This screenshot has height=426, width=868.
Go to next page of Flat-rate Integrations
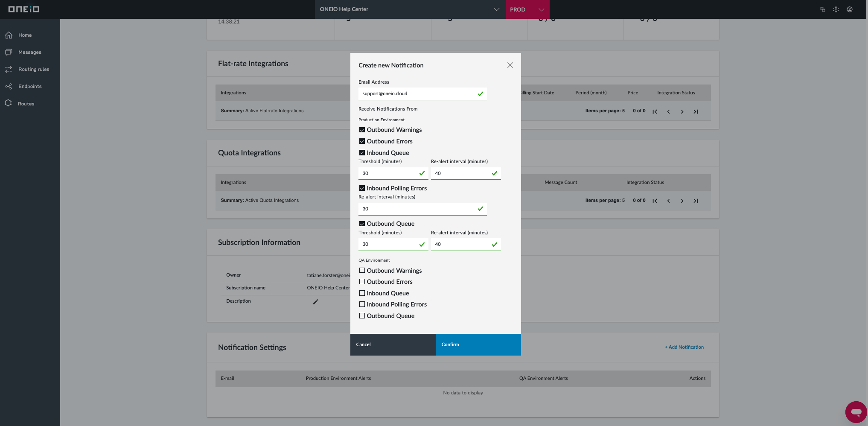click(x=682, y=112)
